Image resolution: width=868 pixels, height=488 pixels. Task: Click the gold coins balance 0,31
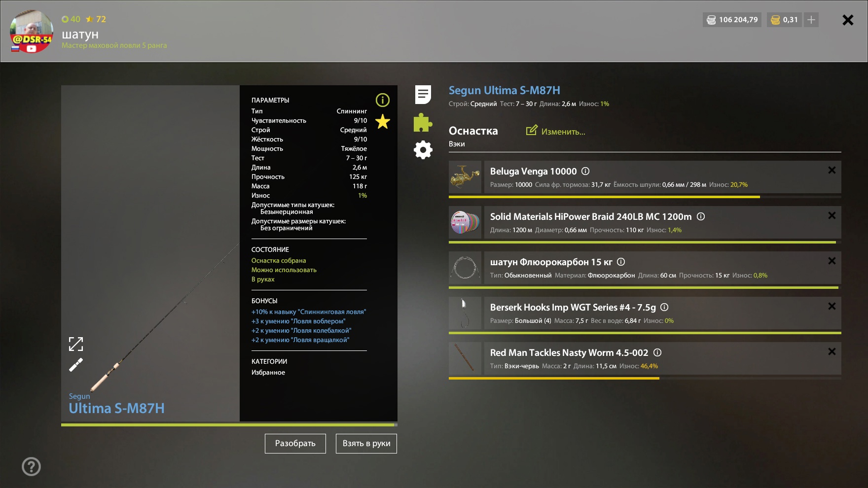(x=784, y=20)
